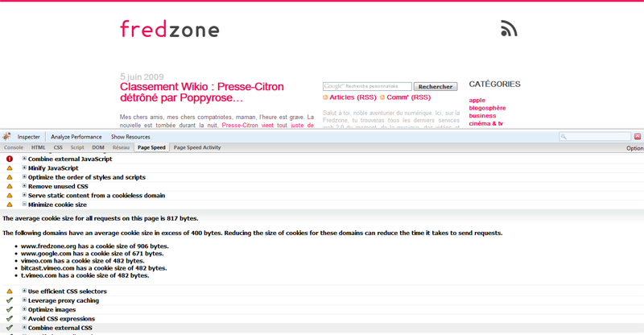Switch to the Console tab
644x335 pixels.
(x=14, y=147)
